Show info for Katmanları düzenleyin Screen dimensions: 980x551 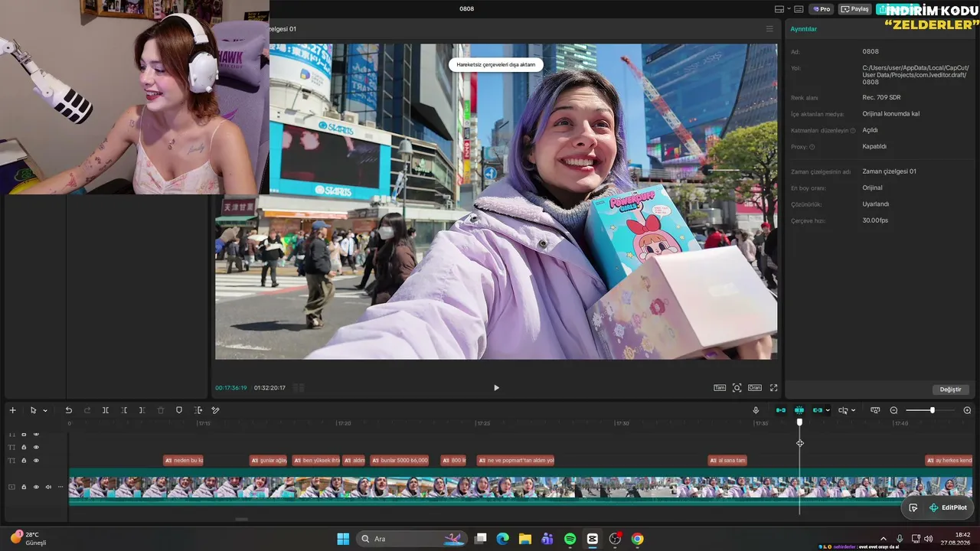(853, 131)
